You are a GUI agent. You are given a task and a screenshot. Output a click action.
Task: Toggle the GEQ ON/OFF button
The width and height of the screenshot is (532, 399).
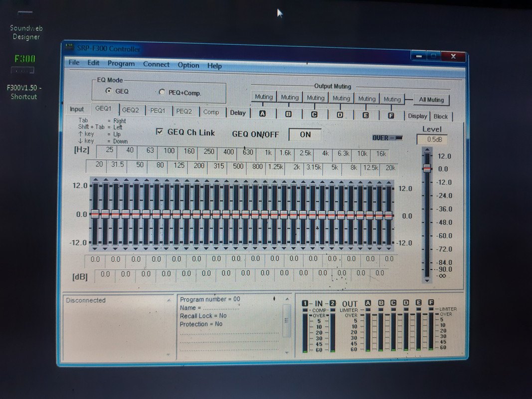click(x=305, y=134)
